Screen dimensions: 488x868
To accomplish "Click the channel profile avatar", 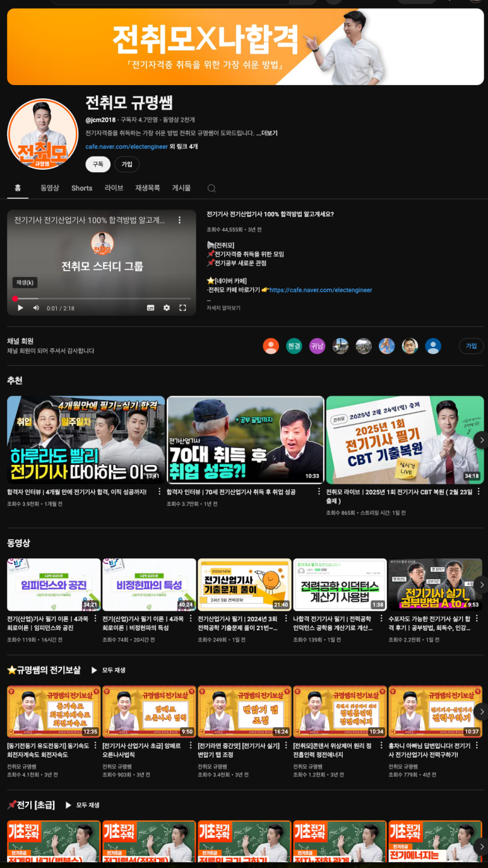I will pyautogui.click(x=42, y=134).
